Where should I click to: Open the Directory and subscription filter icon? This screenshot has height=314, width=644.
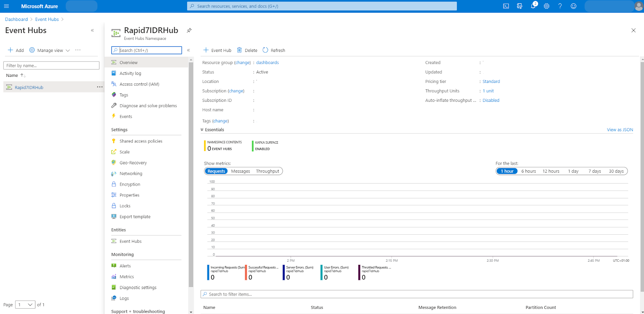click(x=520, y=6)
